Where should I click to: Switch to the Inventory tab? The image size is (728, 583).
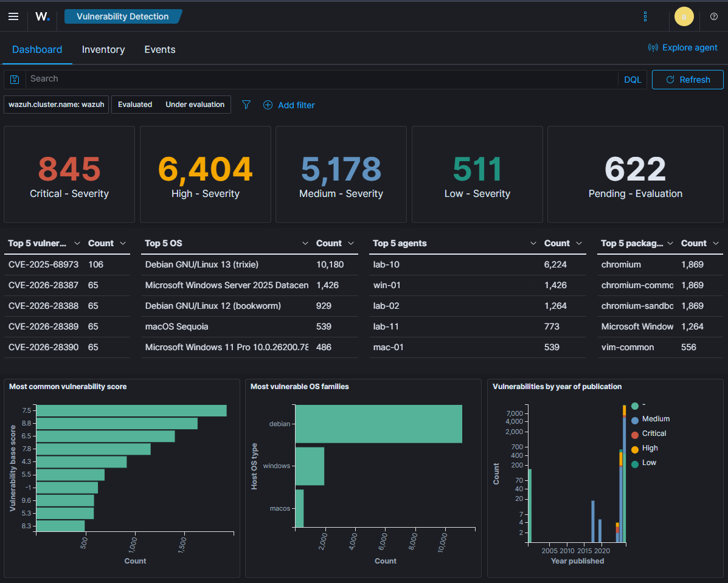click(x=103, y=50)
